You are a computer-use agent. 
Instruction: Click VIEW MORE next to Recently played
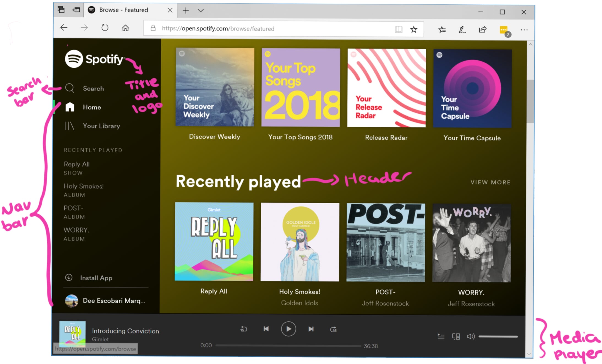click(491, 182)
